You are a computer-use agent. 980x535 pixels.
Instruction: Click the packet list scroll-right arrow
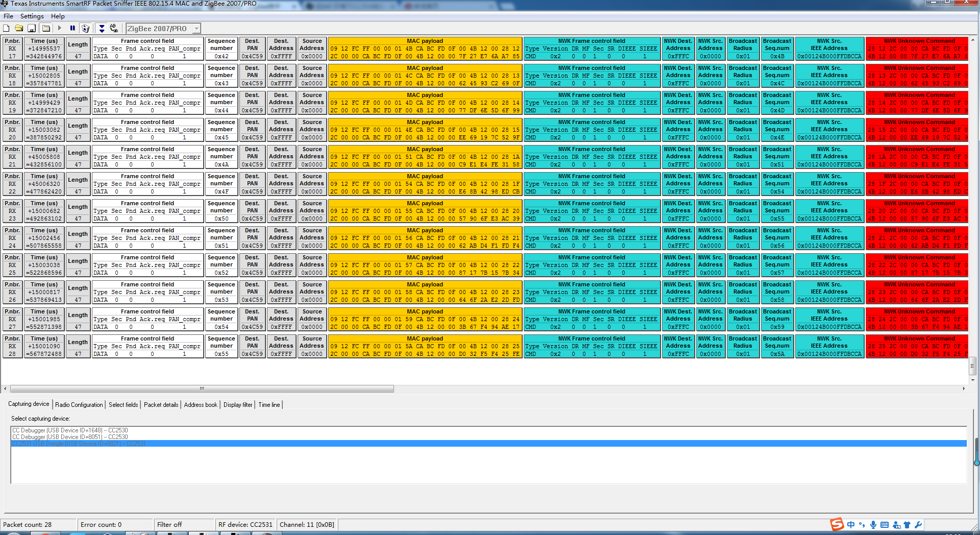tap(964, 388)
